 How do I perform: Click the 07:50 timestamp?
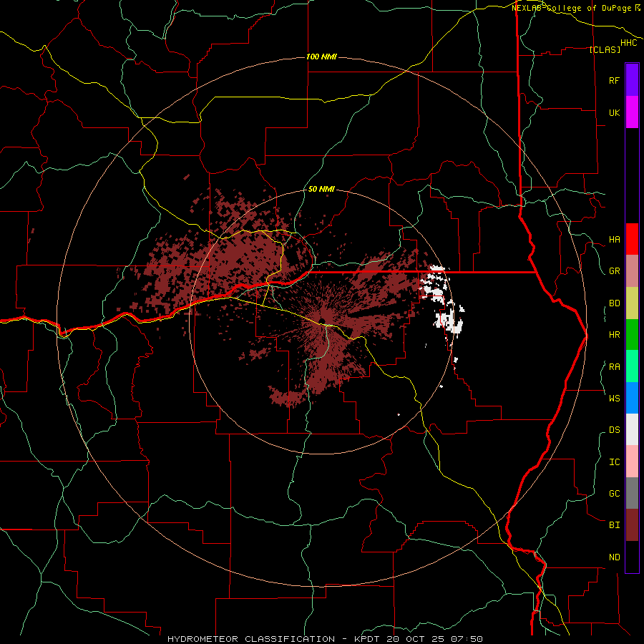pyautogui.click(x=466, y=639)
